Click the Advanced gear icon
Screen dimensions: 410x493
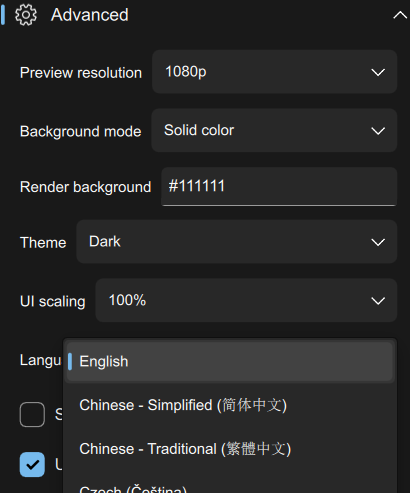click(x=26, y=15)
